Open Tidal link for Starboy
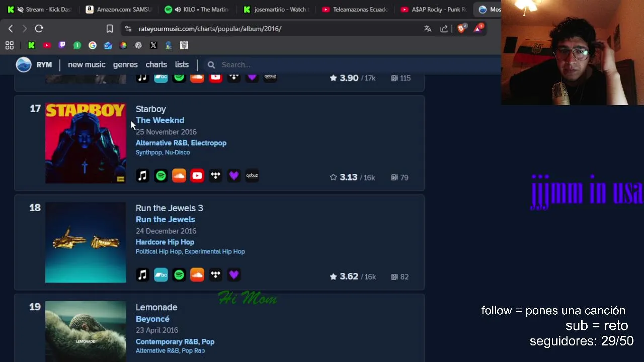 click(x=215, y=175)
